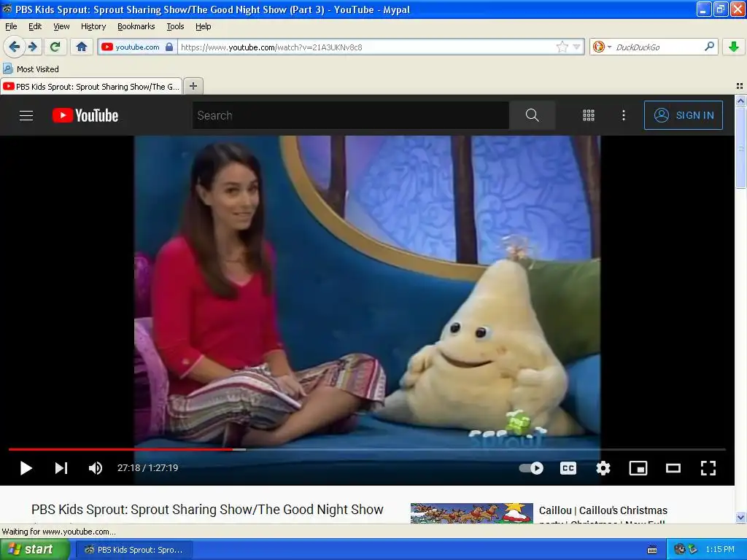This screenshot has height=560, width=747.
Task: Open the YouTube apps grid
Action: (589, 115)
